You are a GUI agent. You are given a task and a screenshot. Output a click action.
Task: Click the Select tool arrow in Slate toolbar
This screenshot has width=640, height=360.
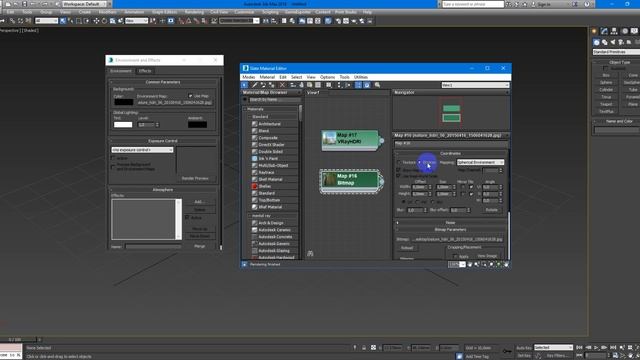244,85
